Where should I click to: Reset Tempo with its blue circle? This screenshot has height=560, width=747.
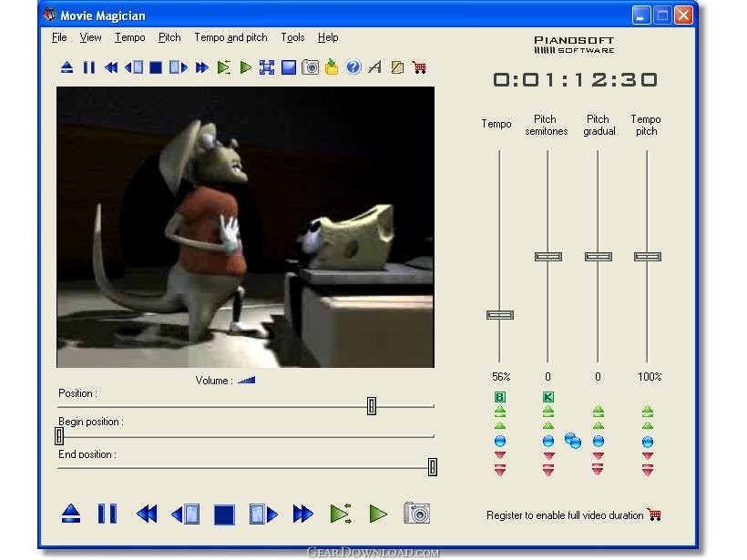500,441
